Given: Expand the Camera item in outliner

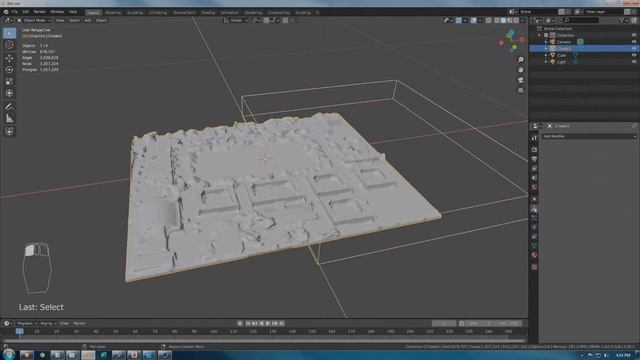Looking at the screenshot, I should [546, 42].
